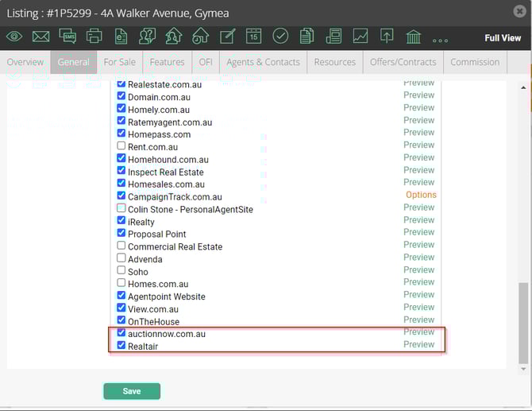This screenshot has width=532, height=411.
Task: Open the SMS message icon
Action: click(67, 36)
